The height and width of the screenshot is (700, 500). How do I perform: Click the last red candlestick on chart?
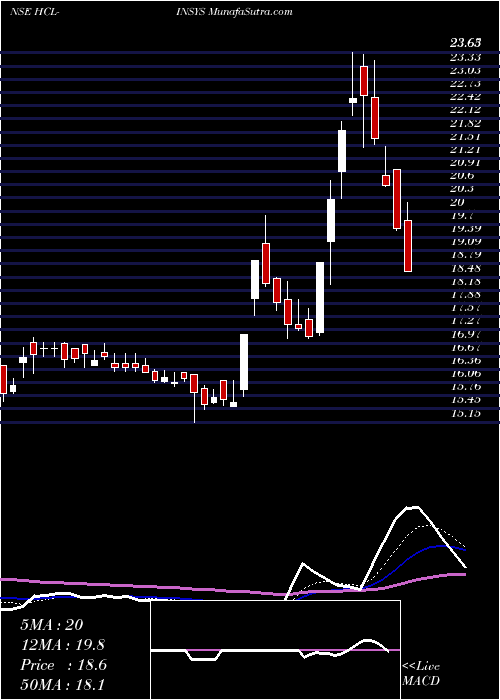[408, 246]
